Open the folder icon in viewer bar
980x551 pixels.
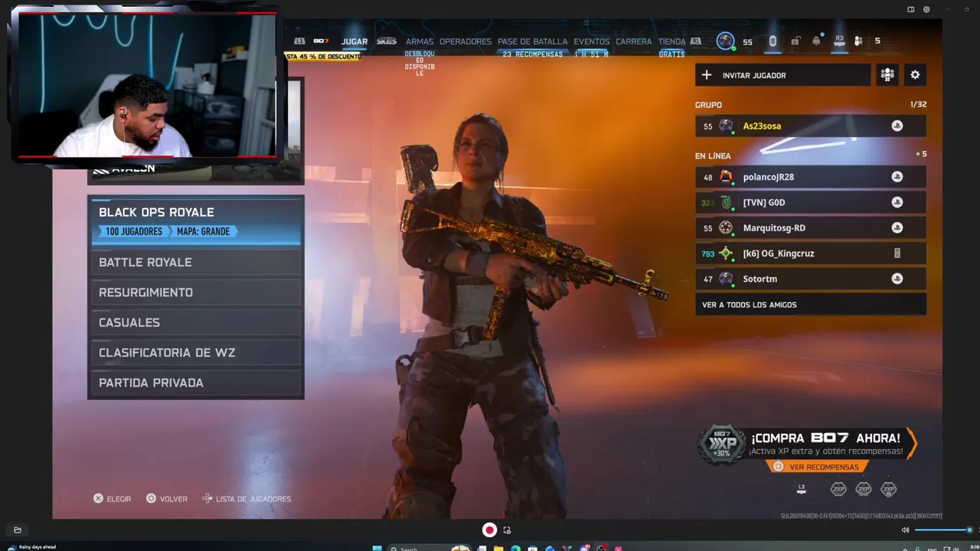[x=18, y=530]
